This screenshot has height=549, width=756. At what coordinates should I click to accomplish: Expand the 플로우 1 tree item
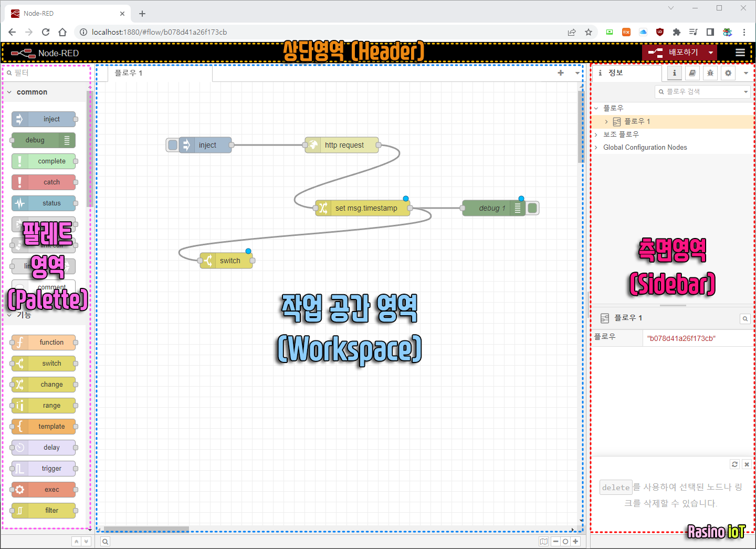point(606,121)
